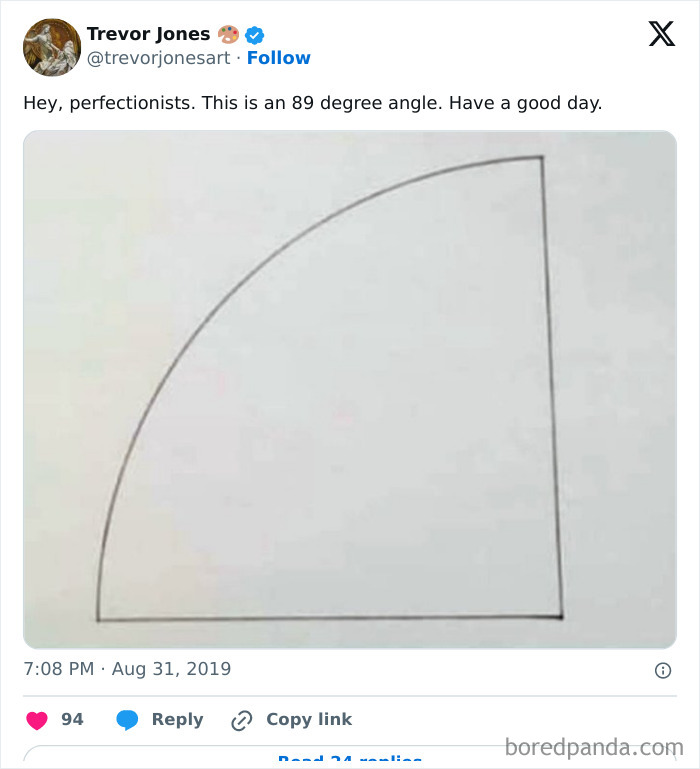Click the X logo in the corner
700x769 pixels.
coord(661,35)
